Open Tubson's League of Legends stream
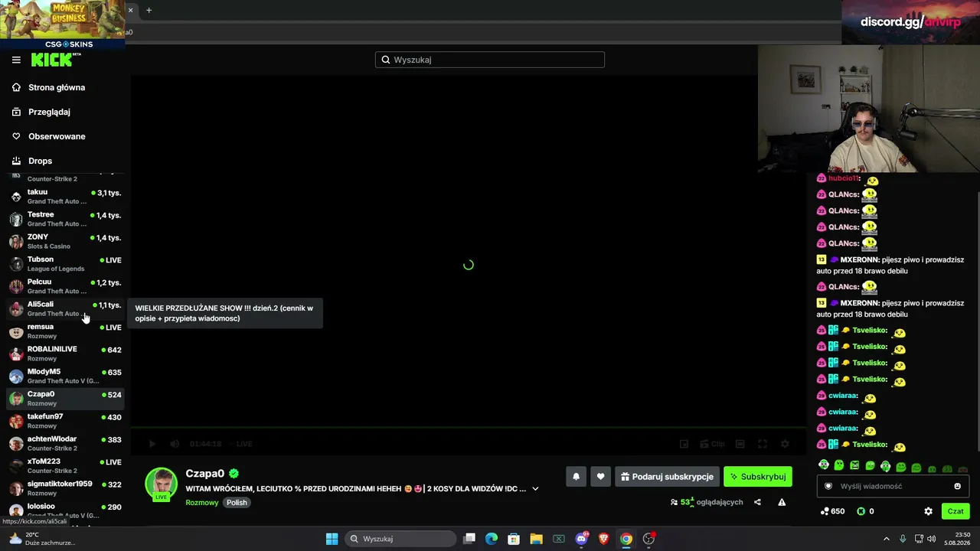 tap(65, 264)
